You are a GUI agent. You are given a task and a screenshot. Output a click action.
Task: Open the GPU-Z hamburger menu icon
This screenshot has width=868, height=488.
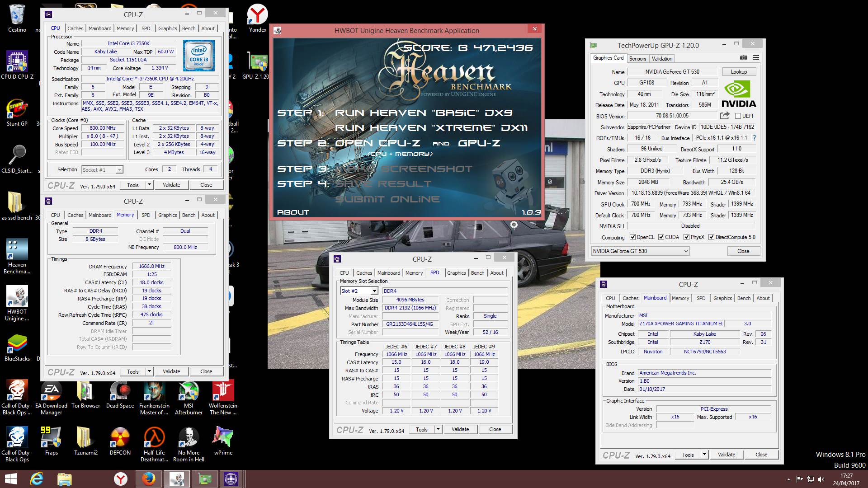coord(756,57)
